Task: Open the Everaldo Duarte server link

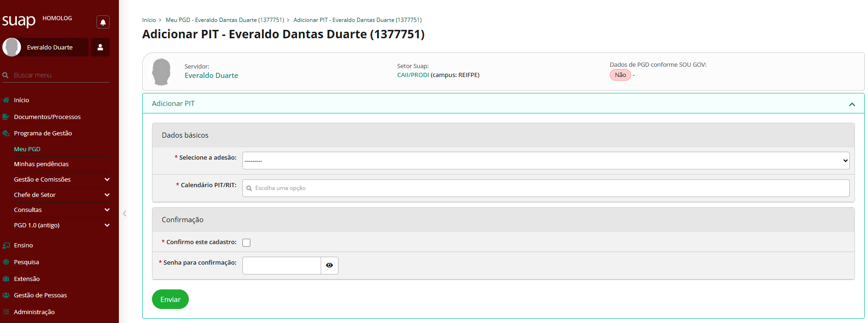Action: [211, 76]
